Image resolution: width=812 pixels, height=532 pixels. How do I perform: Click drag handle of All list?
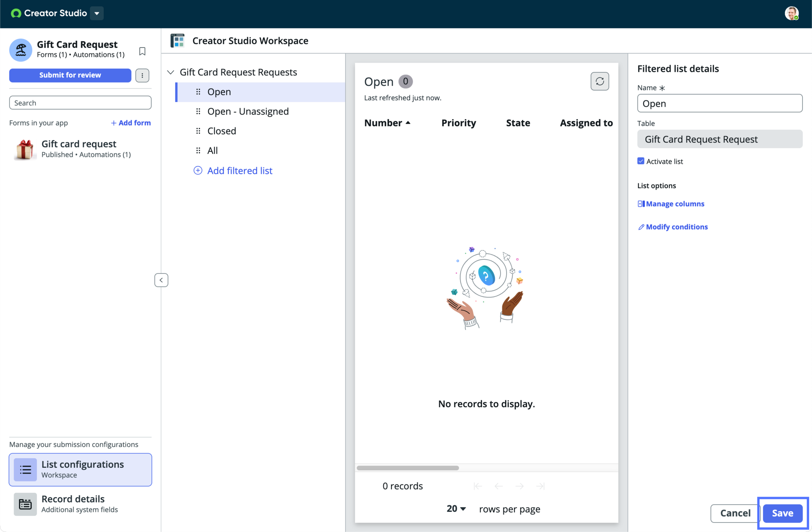(198, 150)
